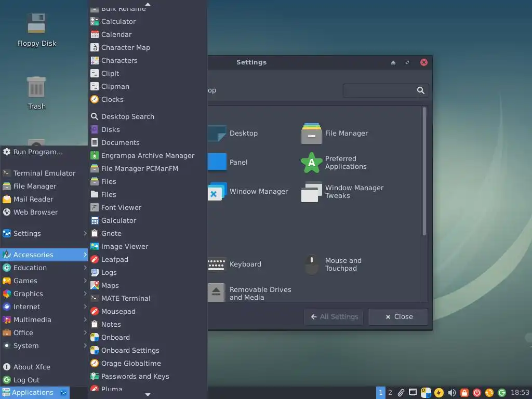Screen dimensions: 532x399
Task: Open Window Manager Tweaks settings
Action: tap(343, 192)
